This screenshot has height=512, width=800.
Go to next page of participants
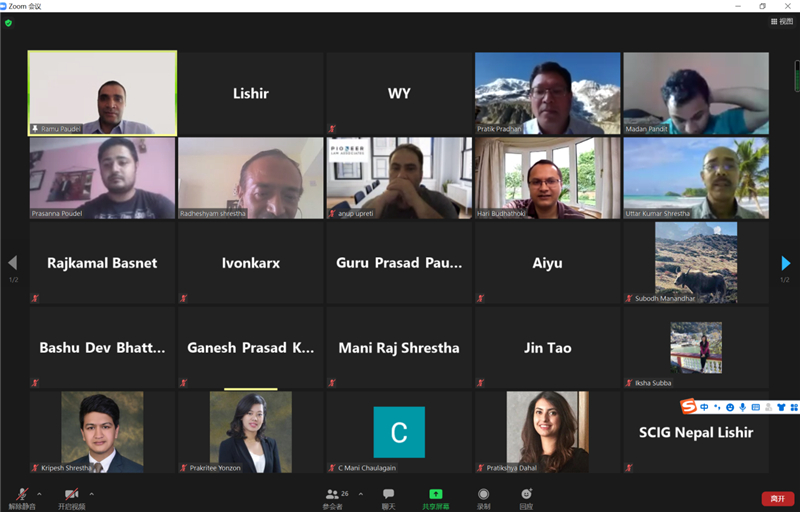coord(786,263)
